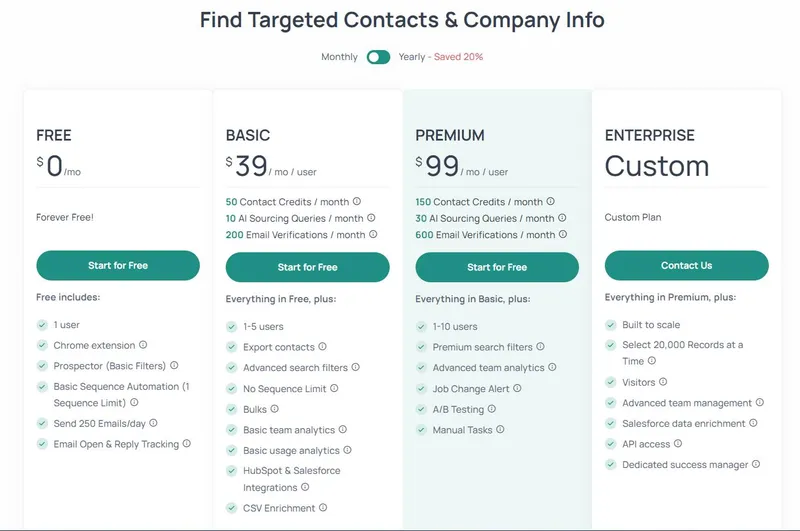Click Start for Free under PREMIUM plan
800x531 pixels.
point(497,267)
